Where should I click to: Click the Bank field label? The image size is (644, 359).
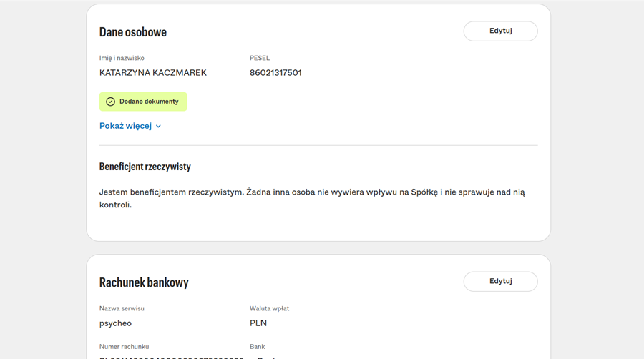(x=257, y=347)
